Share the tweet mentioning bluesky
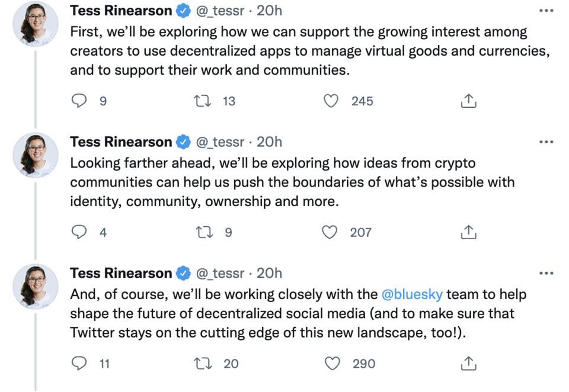 (468, 364)
